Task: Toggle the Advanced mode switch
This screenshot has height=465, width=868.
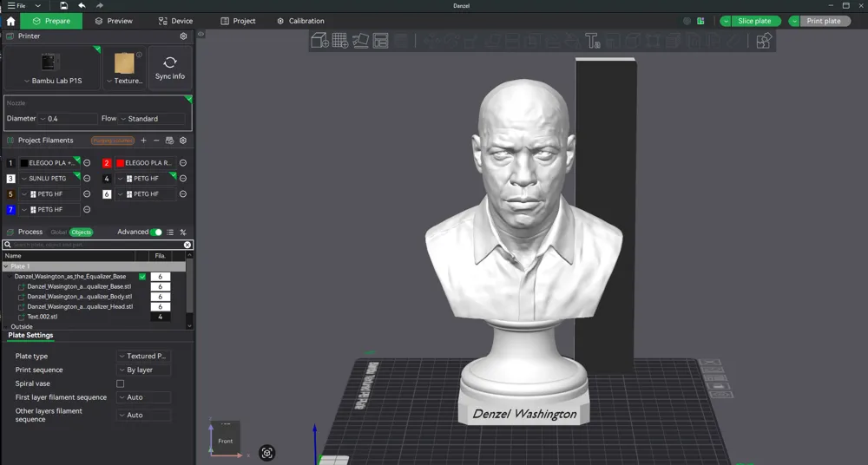Action: 156,232
